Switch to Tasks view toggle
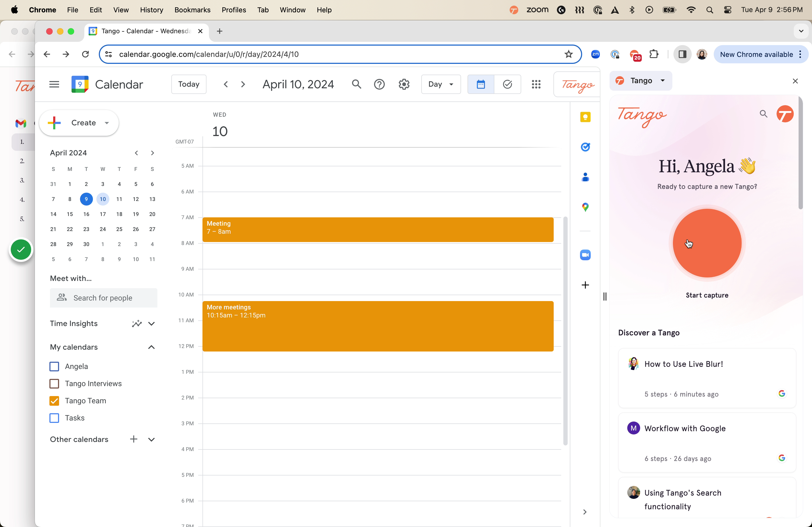 [x=507, y=84]
